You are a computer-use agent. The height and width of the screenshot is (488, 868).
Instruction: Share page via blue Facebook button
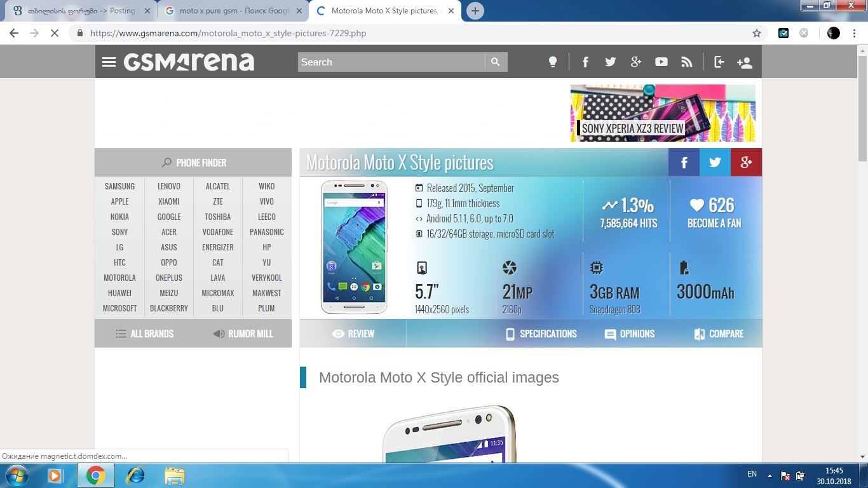pos(684,163)
